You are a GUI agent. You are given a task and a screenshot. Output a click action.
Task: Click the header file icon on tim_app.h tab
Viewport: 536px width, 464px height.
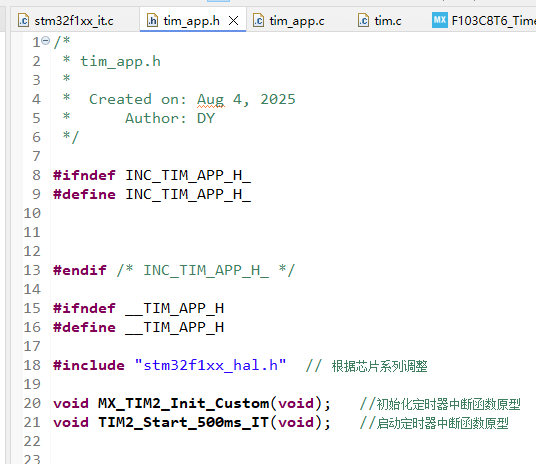point(152,21)
